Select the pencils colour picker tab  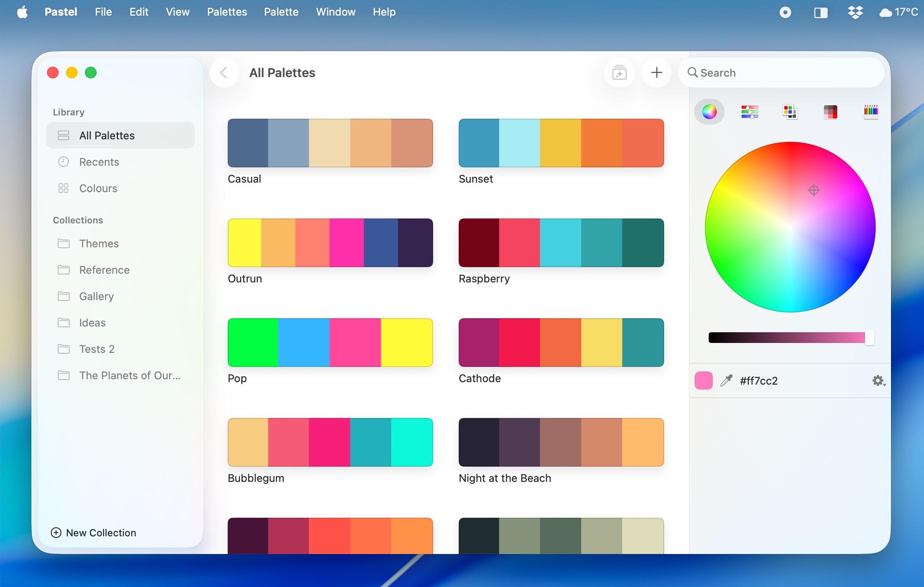pos(871,112)
